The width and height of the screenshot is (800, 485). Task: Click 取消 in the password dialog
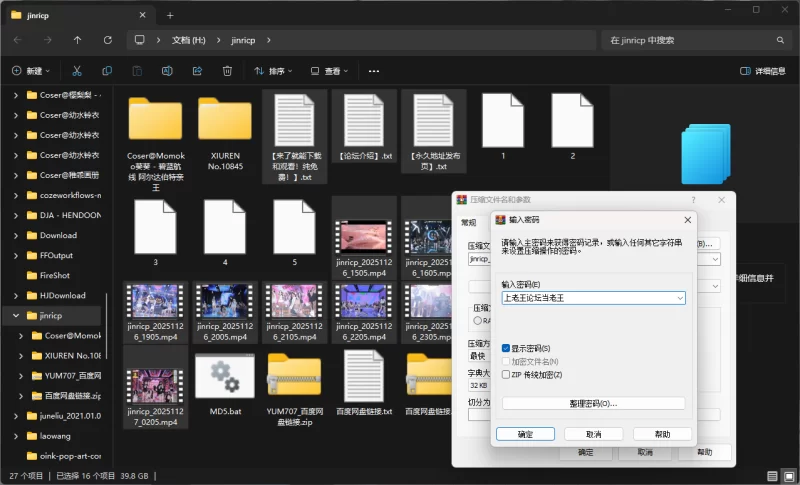[x=593, y=434]
